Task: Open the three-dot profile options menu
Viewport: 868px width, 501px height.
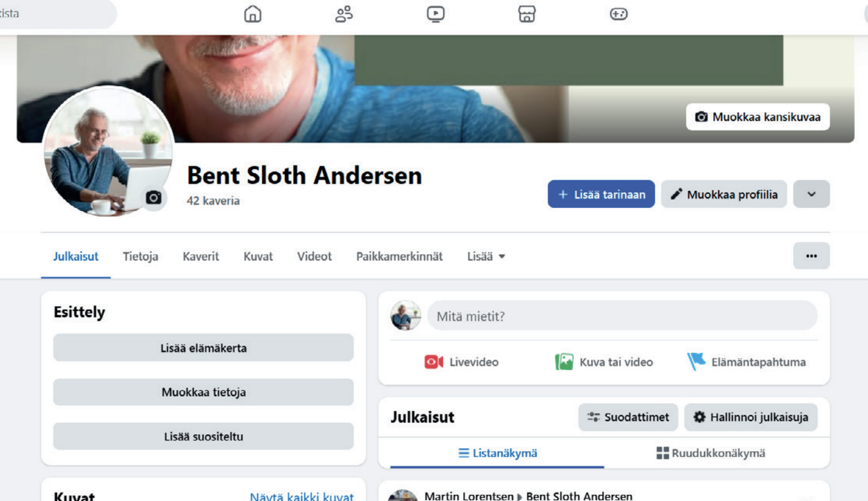Action: (x=811, y=256)
